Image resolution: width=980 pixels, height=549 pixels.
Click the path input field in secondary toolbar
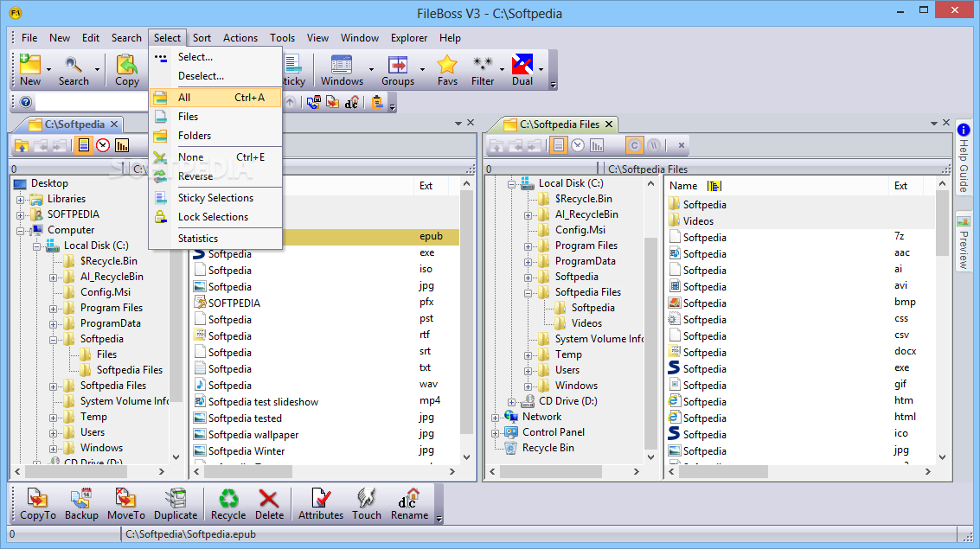[x=93, y=102]
